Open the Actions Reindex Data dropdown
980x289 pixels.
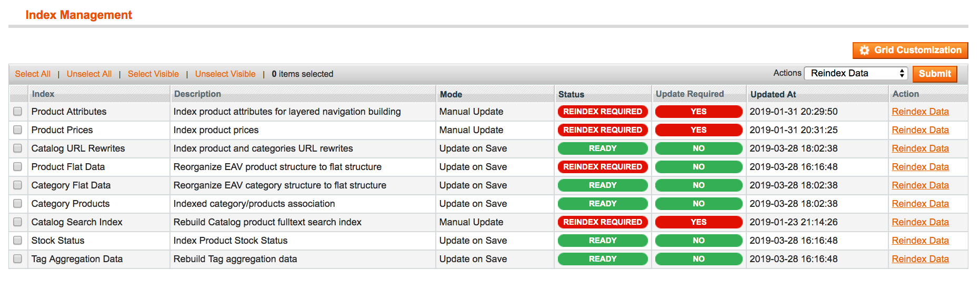[x=857, y=74]
